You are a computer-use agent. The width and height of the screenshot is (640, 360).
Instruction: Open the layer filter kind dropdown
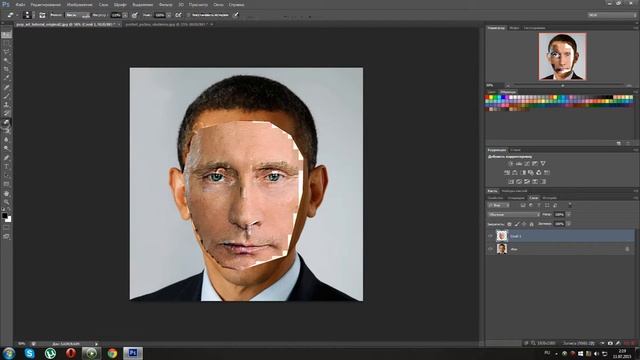coord(498,205)
